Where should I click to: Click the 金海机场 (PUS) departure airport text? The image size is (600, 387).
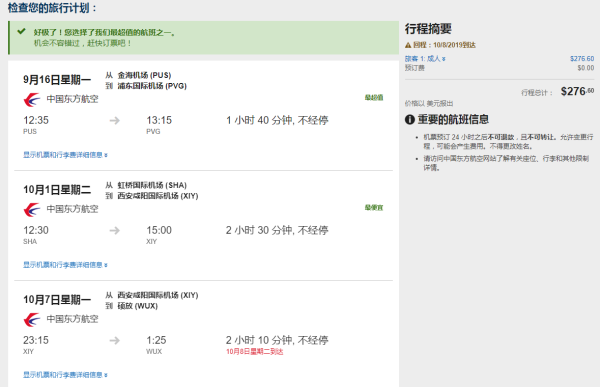click(x=144, y=75)
